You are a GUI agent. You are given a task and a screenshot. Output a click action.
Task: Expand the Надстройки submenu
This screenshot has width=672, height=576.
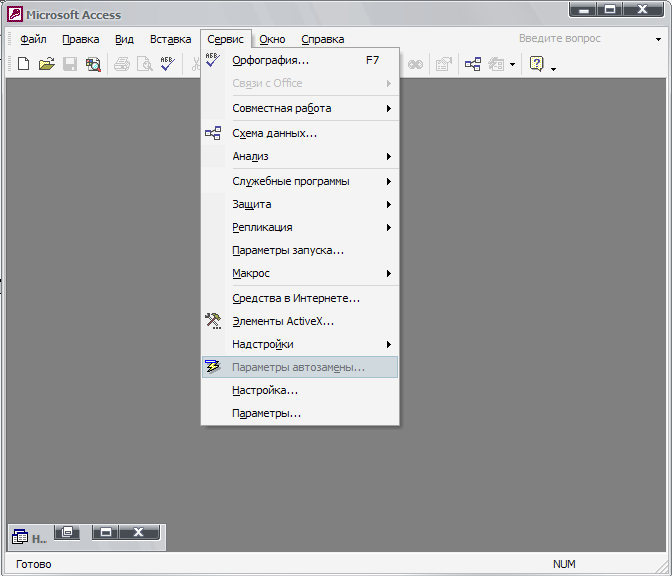click(300, 345)
